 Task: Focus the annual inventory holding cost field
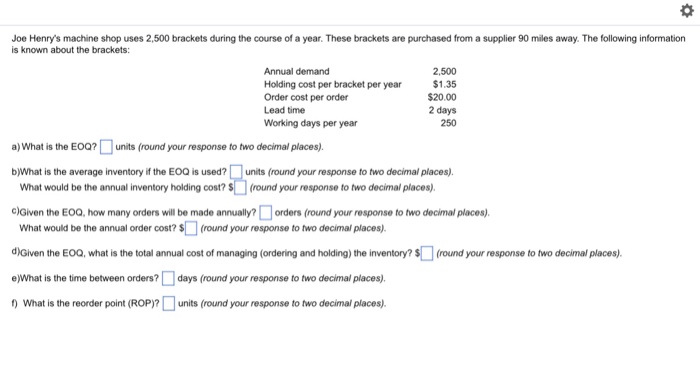click(x=240, y=187)
